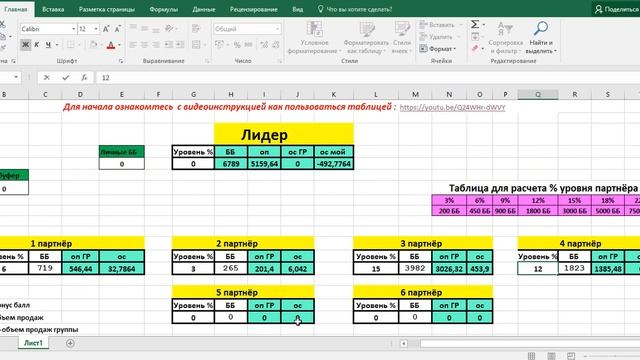Confirm entry with checkmark icon

click(x=66, y=78)
